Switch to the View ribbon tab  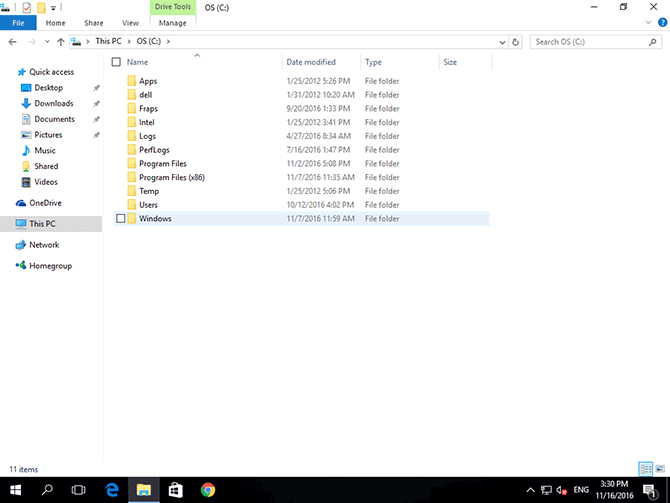point(130,23)
